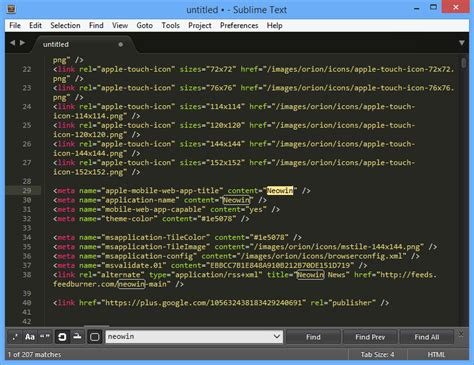This screenshot has height=365, width=474.
Task: Click sizes "114x114" value on line 24
Action: 225,107
